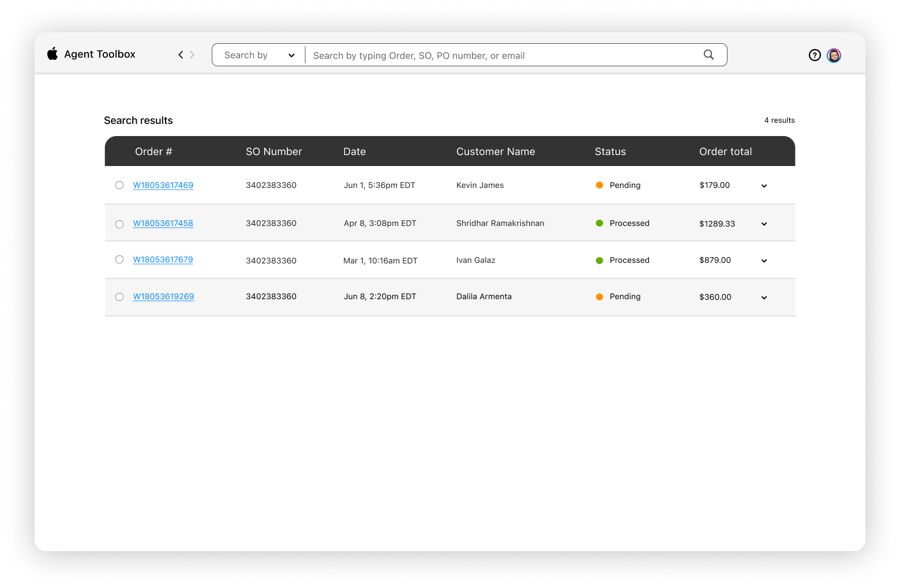Screen dimensions: 900x588
Task: Expand details for the $360.00 order
Action: point(764,297)
